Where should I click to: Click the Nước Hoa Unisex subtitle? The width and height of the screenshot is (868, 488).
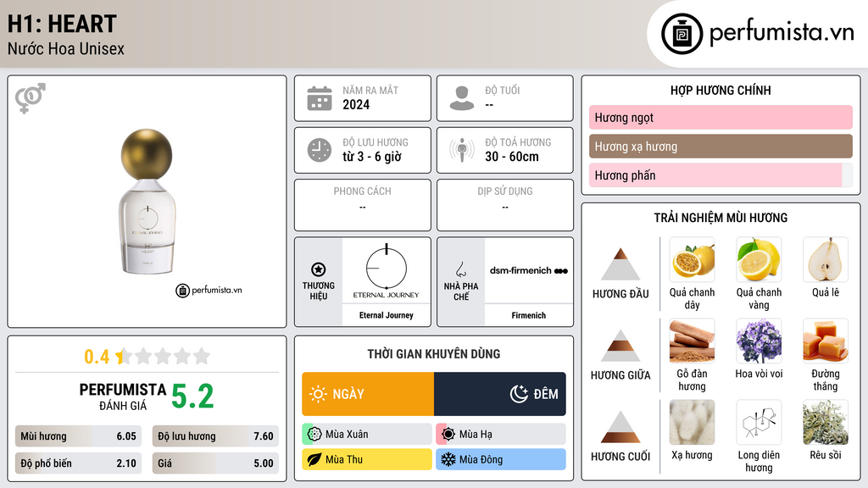pyautogui.click(x=66, y=48)
